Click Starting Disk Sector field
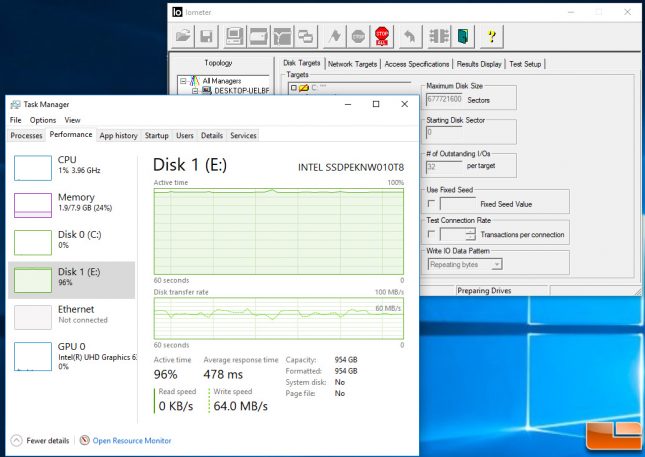The height and width of the screenshot is (457, 645). pos(444,132)
